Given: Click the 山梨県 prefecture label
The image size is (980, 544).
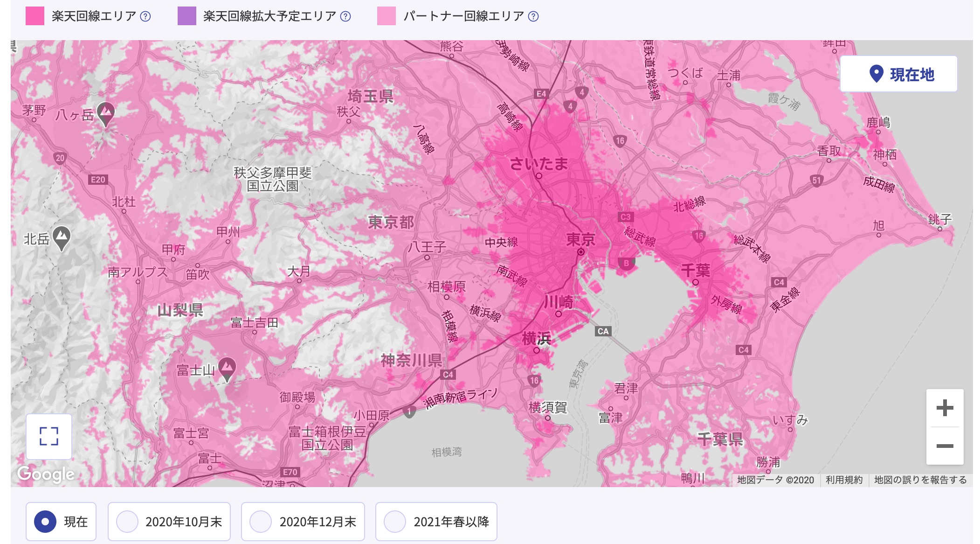Looking at the screenshot, I should click(x=180, y=310).
